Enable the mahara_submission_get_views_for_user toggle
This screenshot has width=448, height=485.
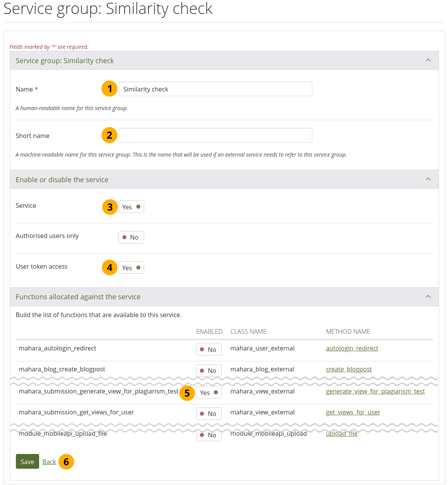point(208,414)
